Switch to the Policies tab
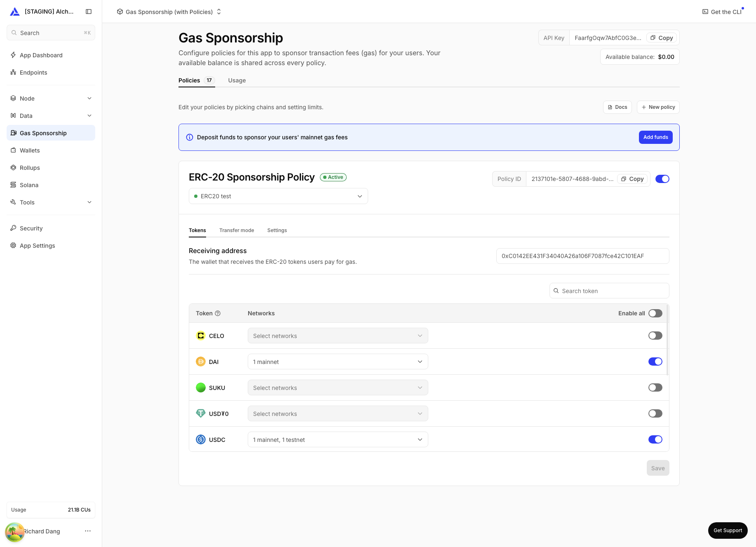756x547 pixels. [x=197, y=80]
